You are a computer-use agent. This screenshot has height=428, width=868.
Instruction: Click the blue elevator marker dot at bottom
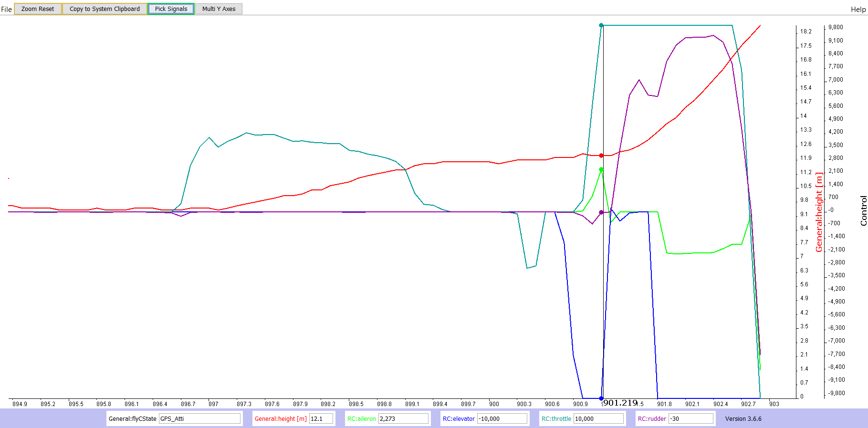pos(601,398)
